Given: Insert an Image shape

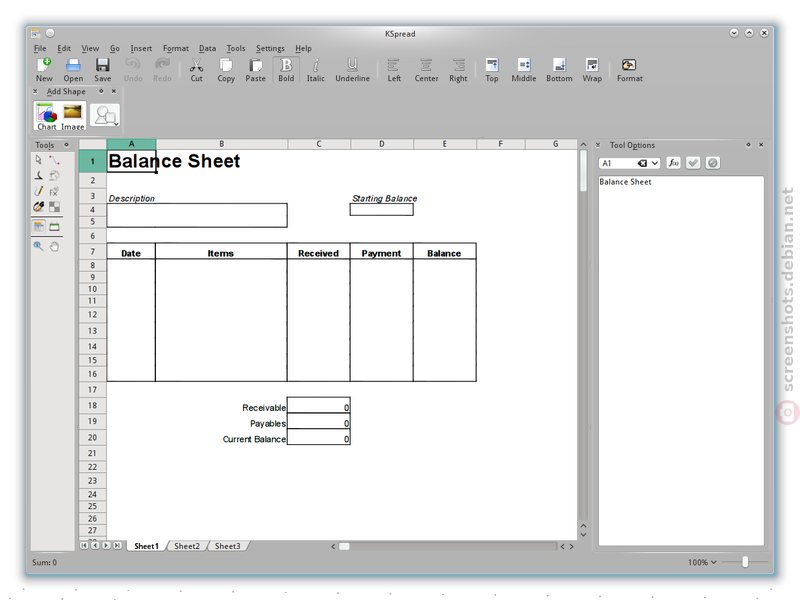Looking at the screenshot, I should (72, 116).
